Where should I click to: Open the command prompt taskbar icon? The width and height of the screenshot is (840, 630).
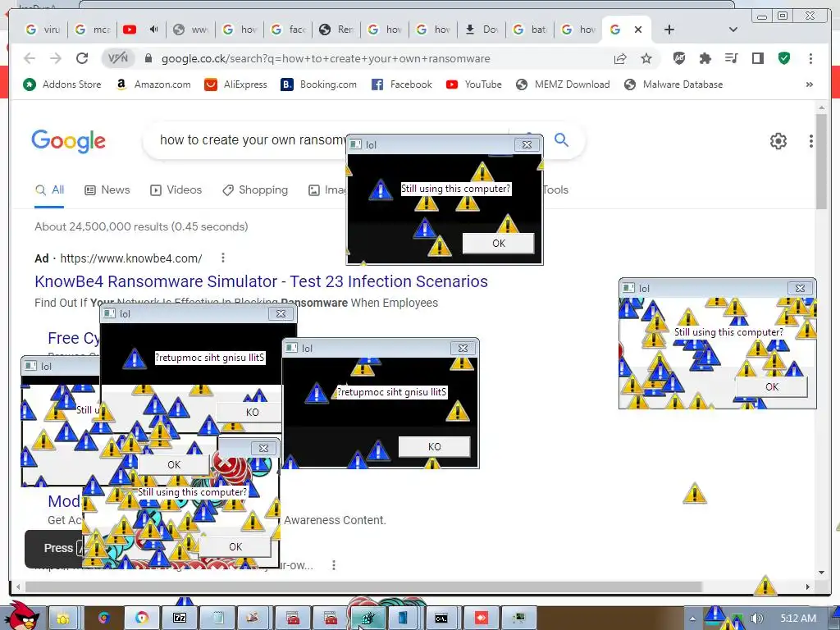point(441,619)
